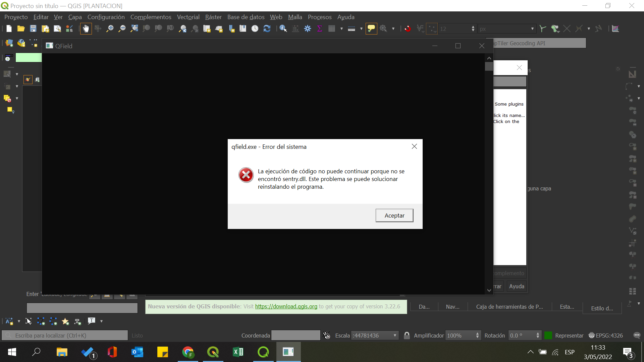Open Excel from the taskbar
Viewport: 644px width, 362px height.
point(238,352)
